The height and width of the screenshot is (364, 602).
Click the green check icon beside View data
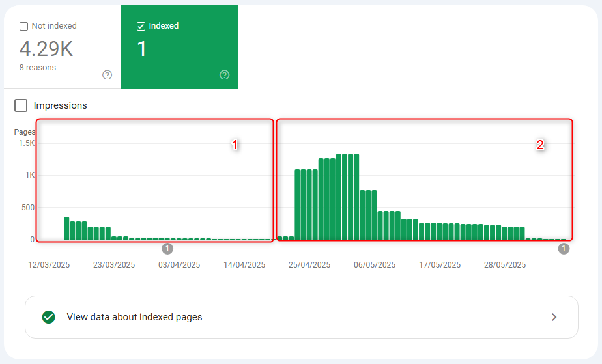point(49,317)
